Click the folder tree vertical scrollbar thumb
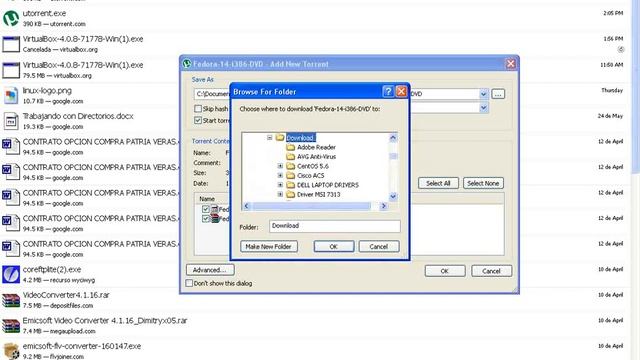640x360 pixels. [x=393, y=156]
